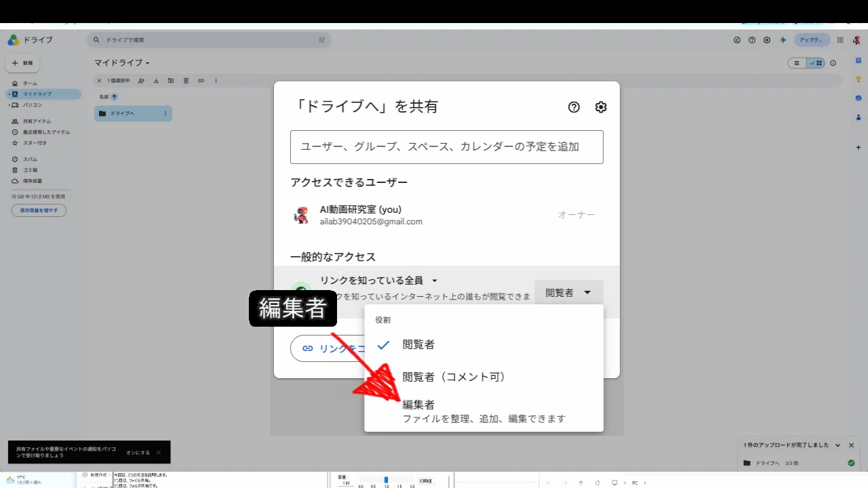Switch to list layout view
Screen dimensions: 868x488
click(797, 63)
